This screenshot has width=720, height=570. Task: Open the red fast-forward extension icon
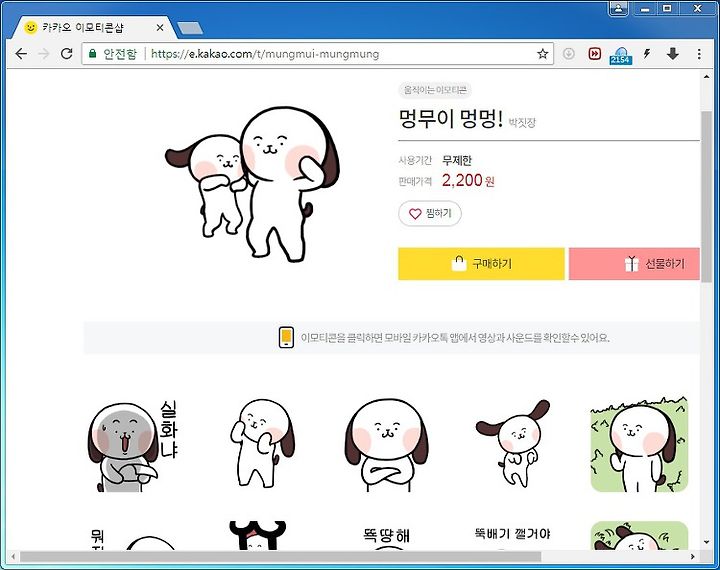coord(595,54)
